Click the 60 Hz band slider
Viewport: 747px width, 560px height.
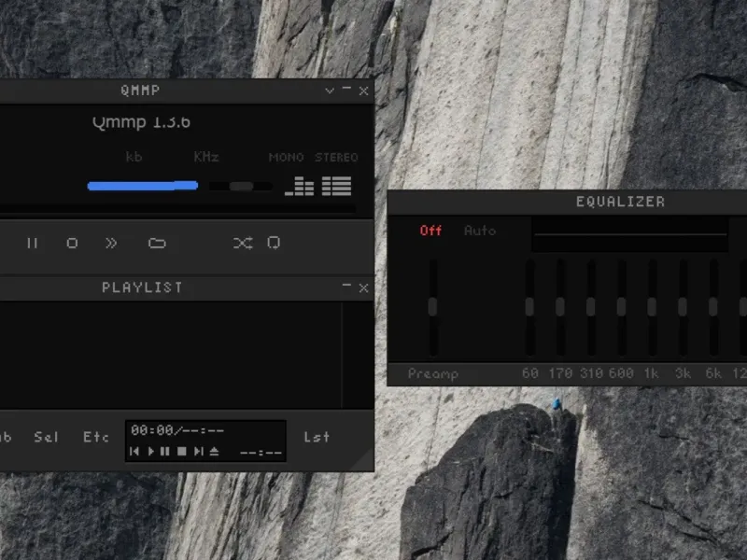[x=529, y=307]
